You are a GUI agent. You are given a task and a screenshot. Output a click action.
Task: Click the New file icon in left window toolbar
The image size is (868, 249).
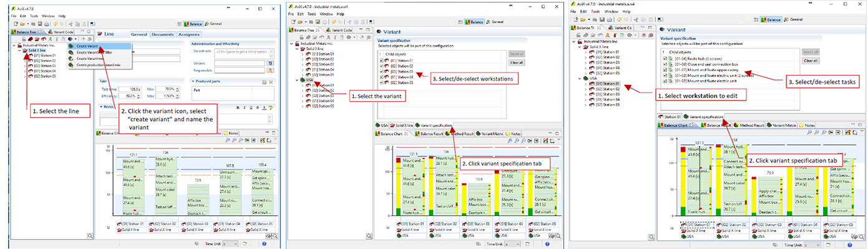(x=16, y=24)
